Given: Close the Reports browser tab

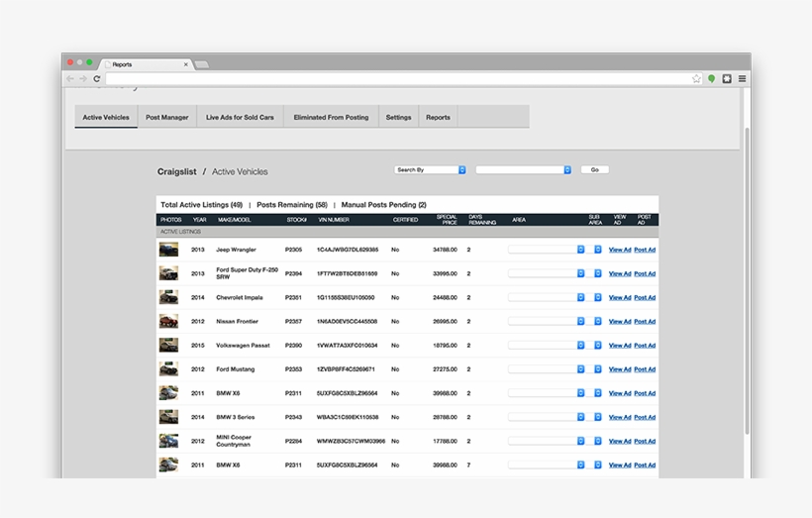Looking at the screenshot, I should pyautogui.click(x=184, y=64).
